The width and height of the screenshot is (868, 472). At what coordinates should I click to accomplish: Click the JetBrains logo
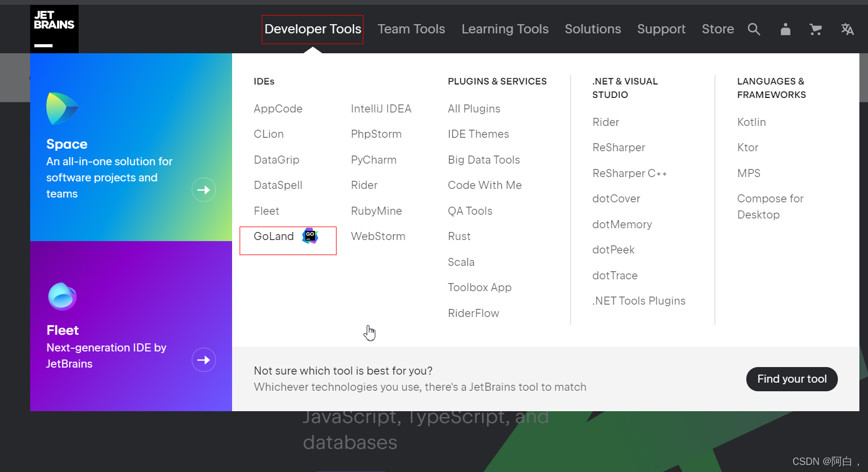pyautogui.click(x=54, y=29)
